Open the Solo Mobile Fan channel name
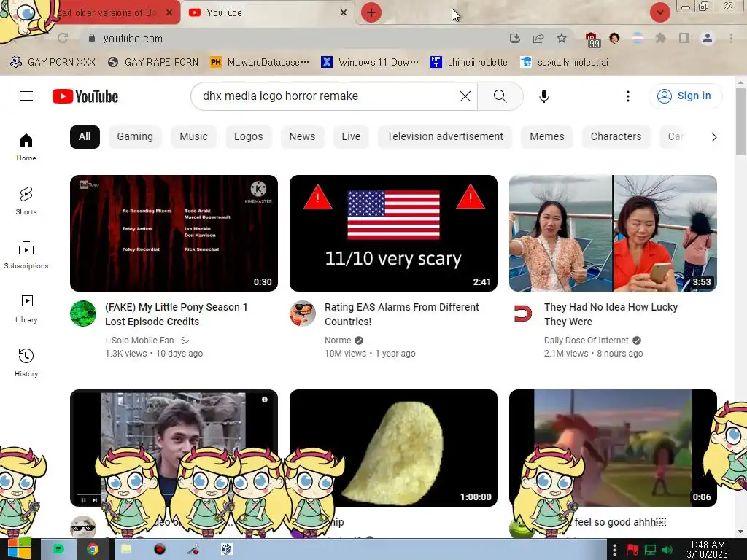The height and width of the screenshot is (560, 747). (x=147, y=341)
